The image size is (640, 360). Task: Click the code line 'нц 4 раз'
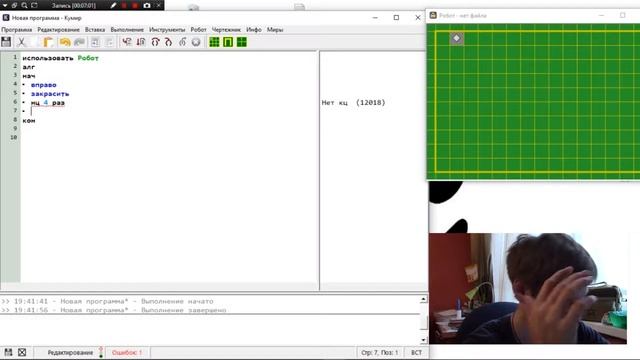click(x=48, y=102)
